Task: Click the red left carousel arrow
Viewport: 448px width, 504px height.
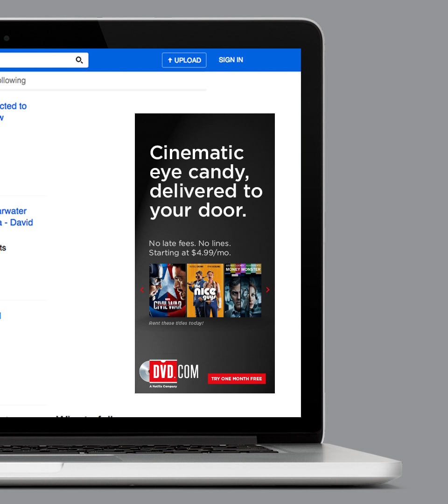Action: (142, 290)
